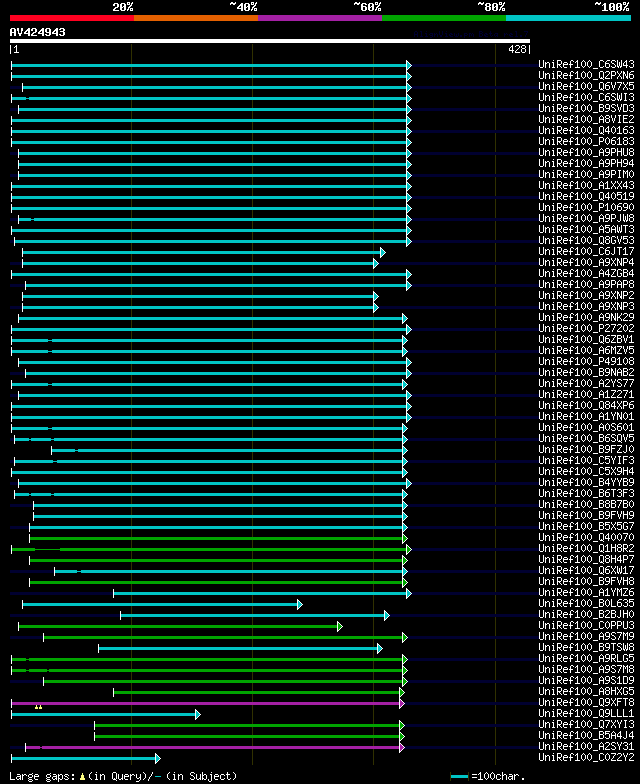This screenshot has width=640, height=784.
Task: Click the yellow large-gap marker under Q9XFT8 bar
Action: (x=38, y=707)
